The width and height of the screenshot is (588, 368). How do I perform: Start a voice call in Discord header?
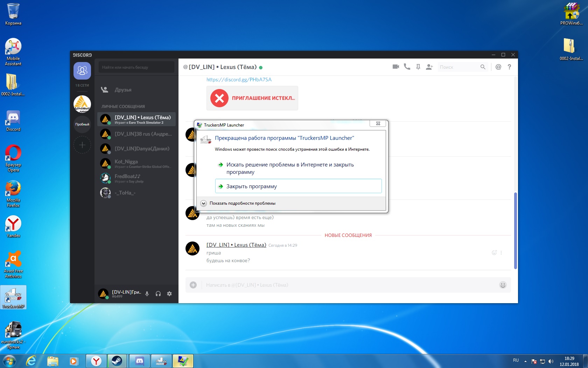tap(407, 67)
